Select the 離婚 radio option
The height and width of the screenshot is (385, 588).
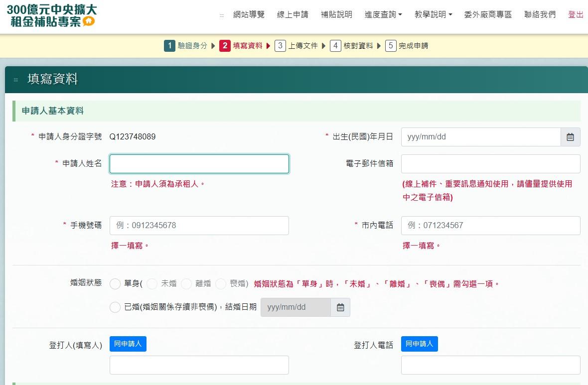(186, 284)
